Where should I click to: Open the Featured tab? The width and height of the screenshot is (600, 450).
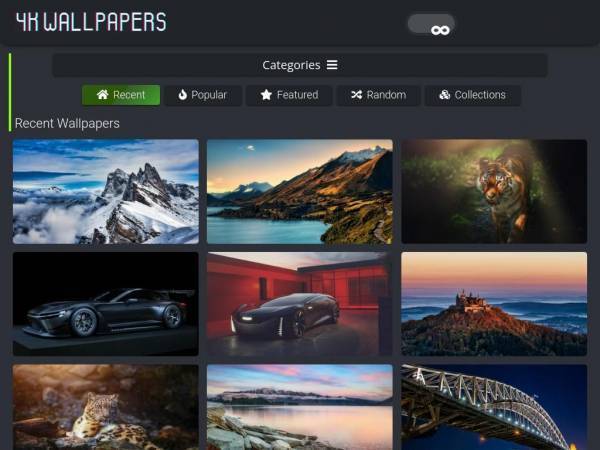[289, 95]
